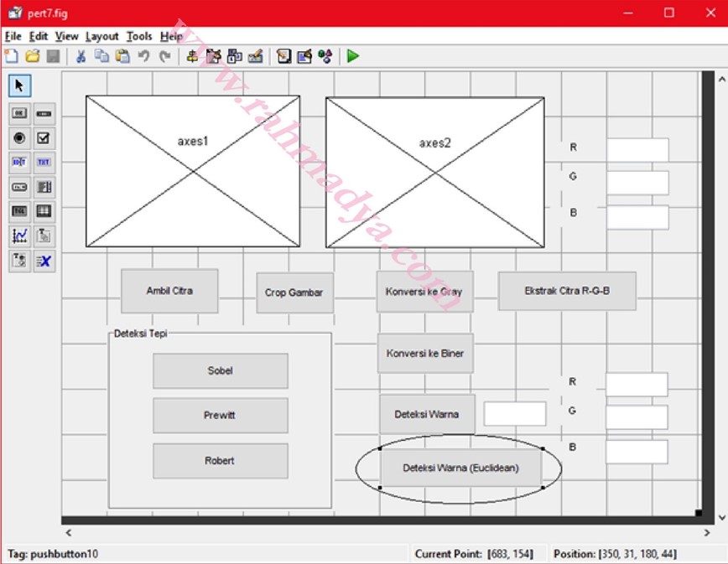Open the Align Objects tool

tap(192, 56)
